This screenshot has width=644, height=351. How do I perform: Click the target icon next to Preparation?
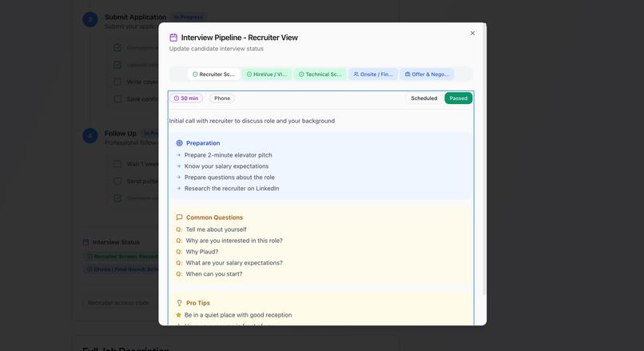179,143
